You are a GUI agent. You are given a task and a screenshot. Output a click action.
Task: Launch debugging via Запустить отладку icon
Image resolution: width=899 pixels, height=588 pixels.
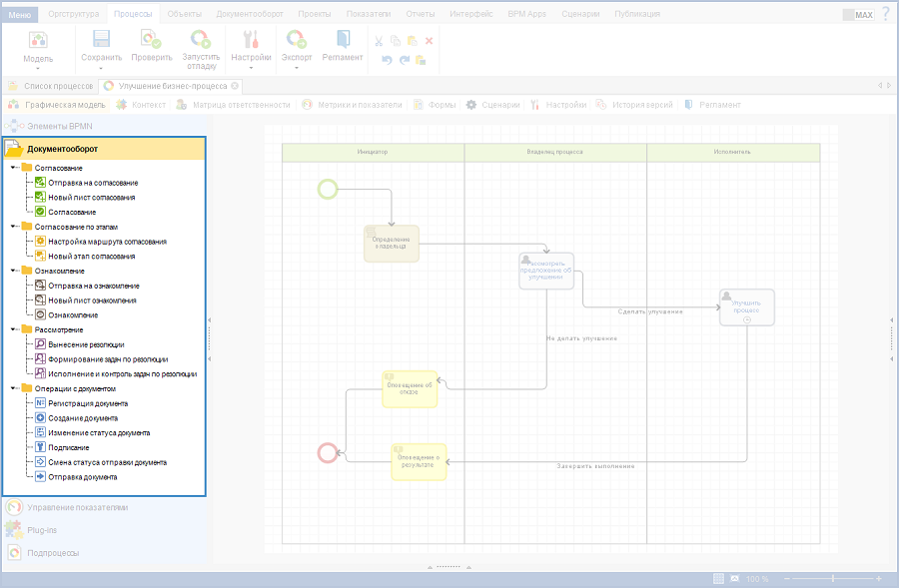pos(201,41)
